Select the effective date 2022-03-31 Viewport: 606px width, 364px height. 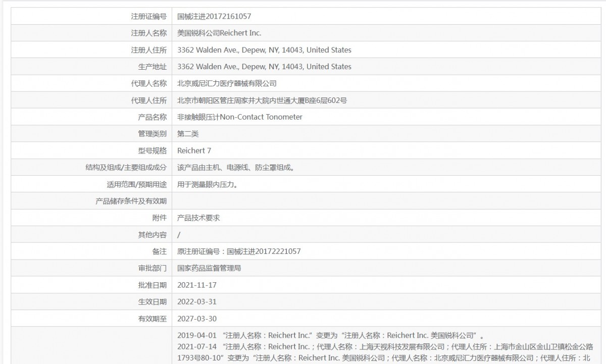click(197, 302)
